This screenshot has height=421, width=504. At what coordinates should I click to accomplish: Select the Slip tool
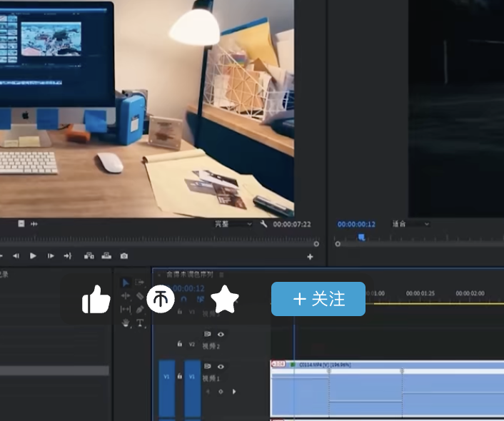click(126, 309)
